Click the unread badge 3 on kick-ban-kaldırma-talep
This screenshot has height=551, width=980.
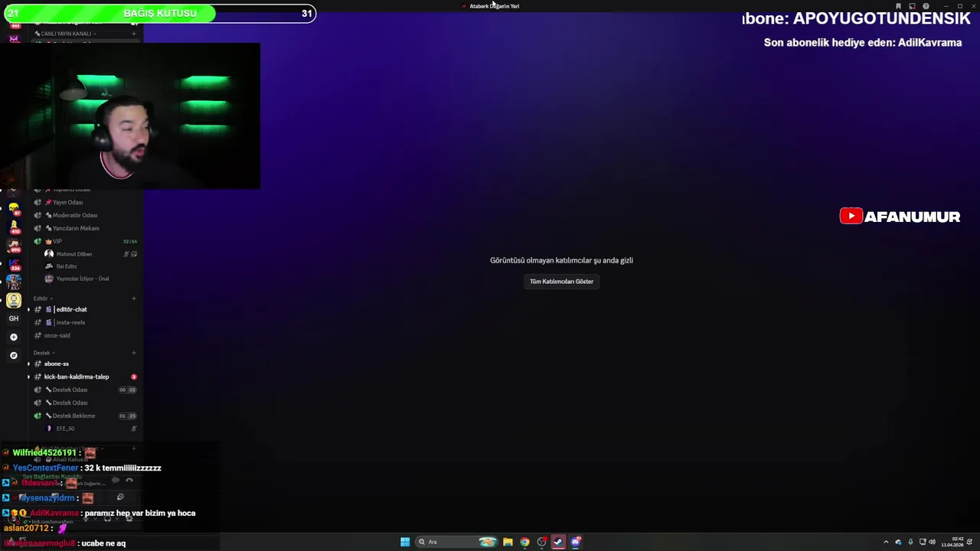point(133,377)
